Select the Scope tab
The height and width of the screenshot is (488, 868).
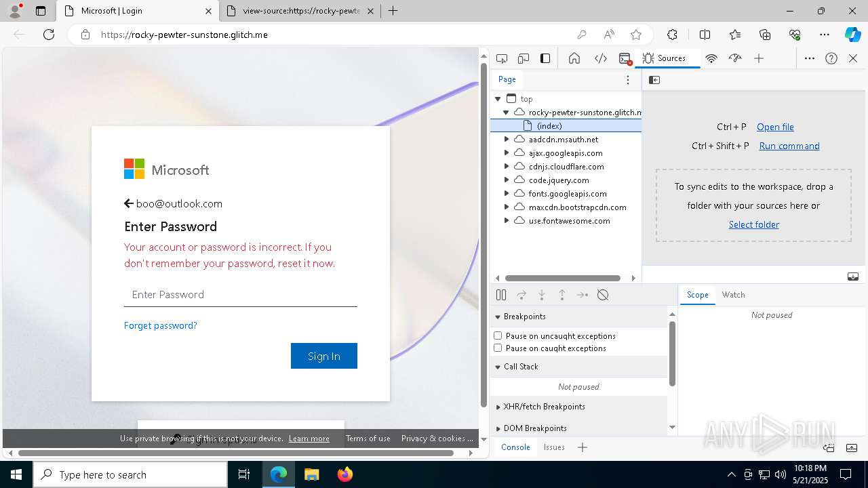point(697,295)
